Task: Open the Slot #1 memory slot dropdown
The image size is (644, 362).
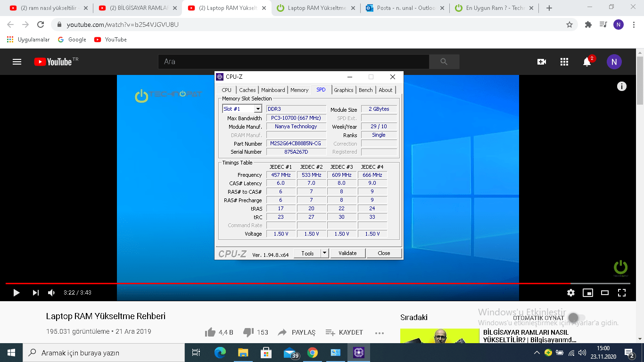Action: (242, 109)
